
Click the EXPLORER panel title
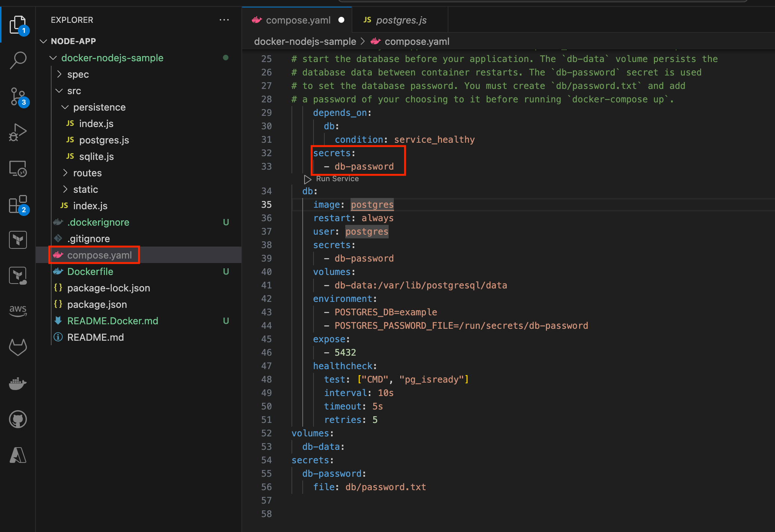coord(72,20)
